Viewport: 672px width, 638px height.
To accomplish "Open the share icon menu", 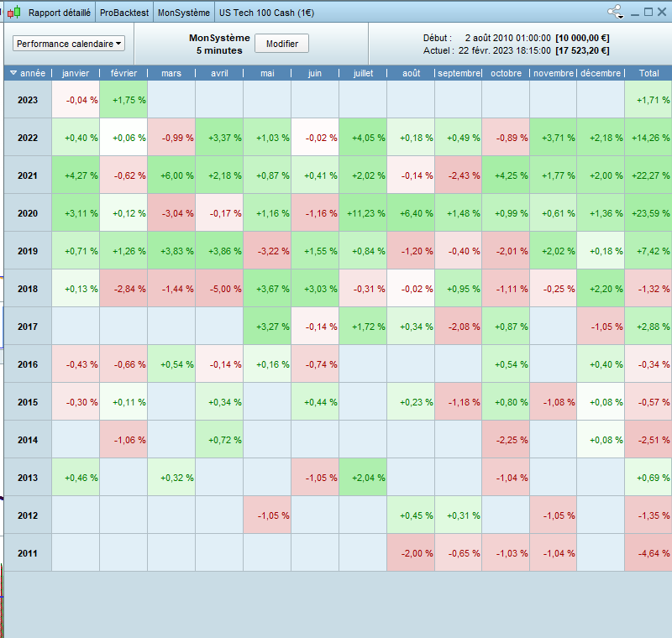I will [616, 12].
